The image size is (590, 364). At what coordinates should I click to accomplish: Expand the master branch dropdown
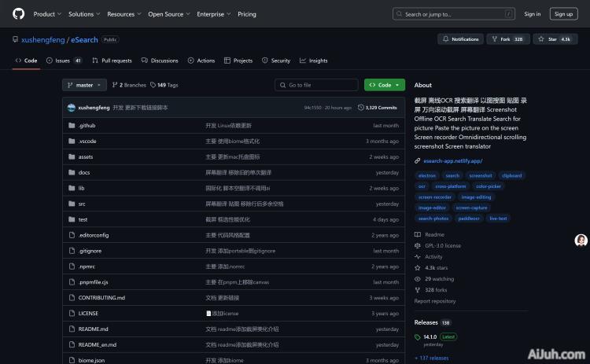point(84,85)
